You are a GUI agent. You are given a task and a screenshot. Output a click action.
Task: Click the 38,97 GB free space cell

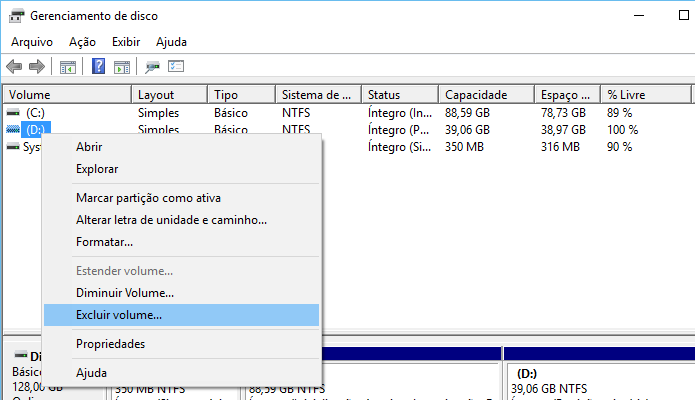point(563,130)
